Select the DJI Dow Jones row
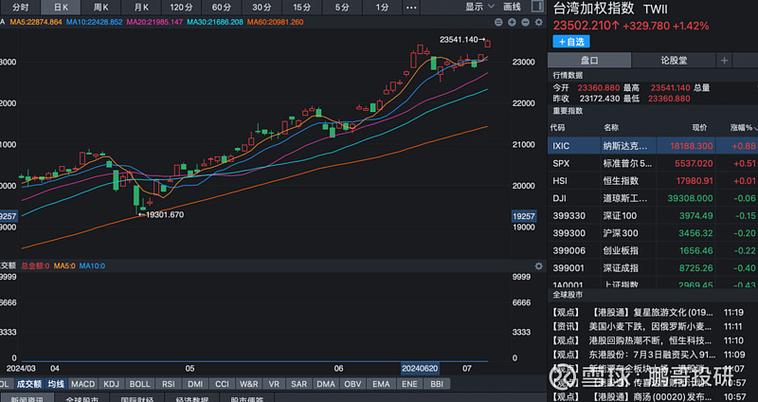The image size is (758, 402). pyautogui.click(x=653, y=198)
